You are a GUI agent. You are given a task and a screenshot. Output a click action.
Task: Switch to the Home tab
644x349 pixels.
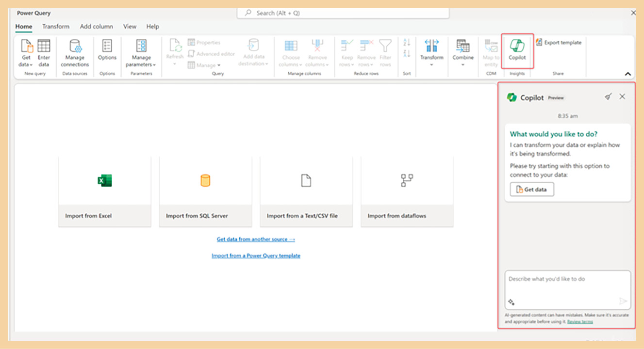[x=24, y=27]
